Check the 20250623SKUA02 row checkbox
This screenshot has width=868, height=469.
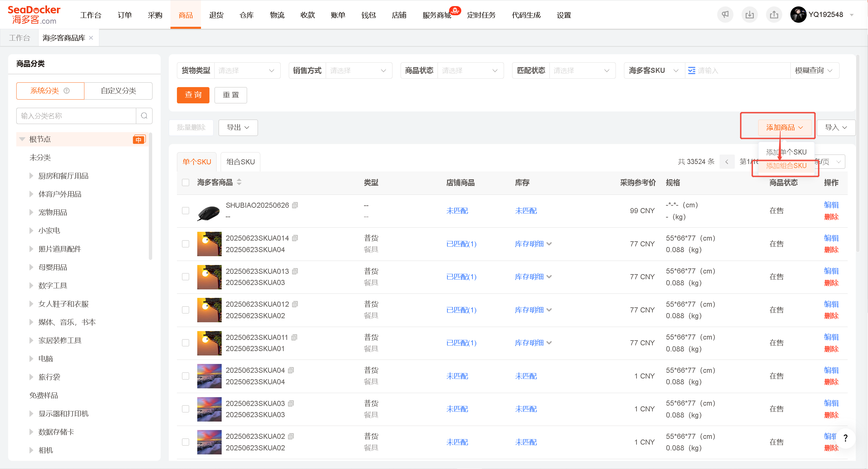pos(185,442)
